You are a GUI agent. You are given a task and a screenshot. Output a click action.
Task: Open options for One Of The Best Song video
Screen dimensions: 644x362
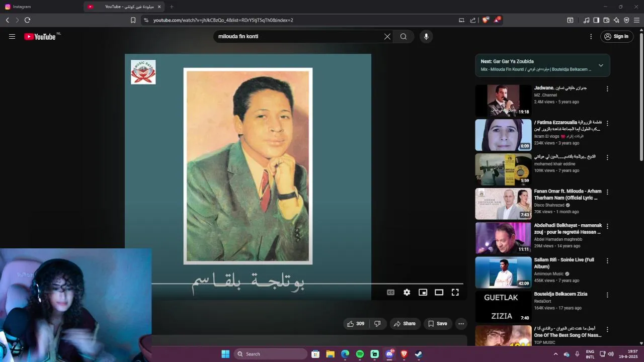tap(607, 330)
